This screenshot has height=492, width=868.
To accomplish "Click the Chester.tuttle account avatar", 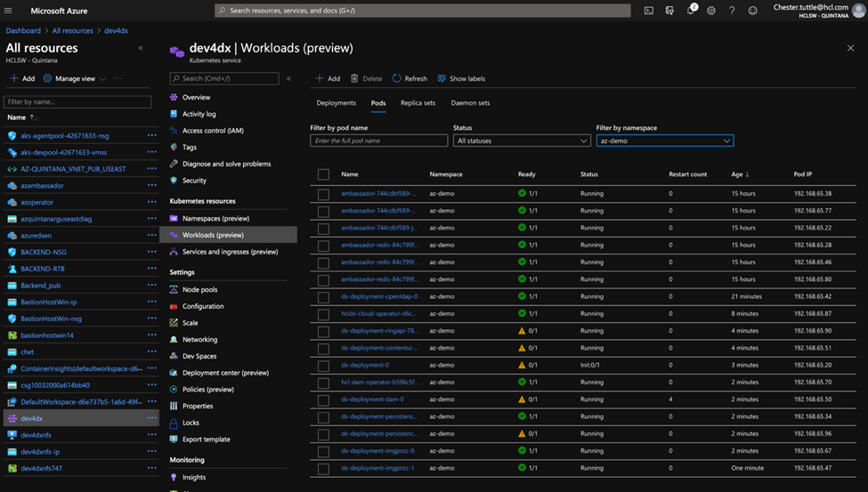I will (858, 11).
